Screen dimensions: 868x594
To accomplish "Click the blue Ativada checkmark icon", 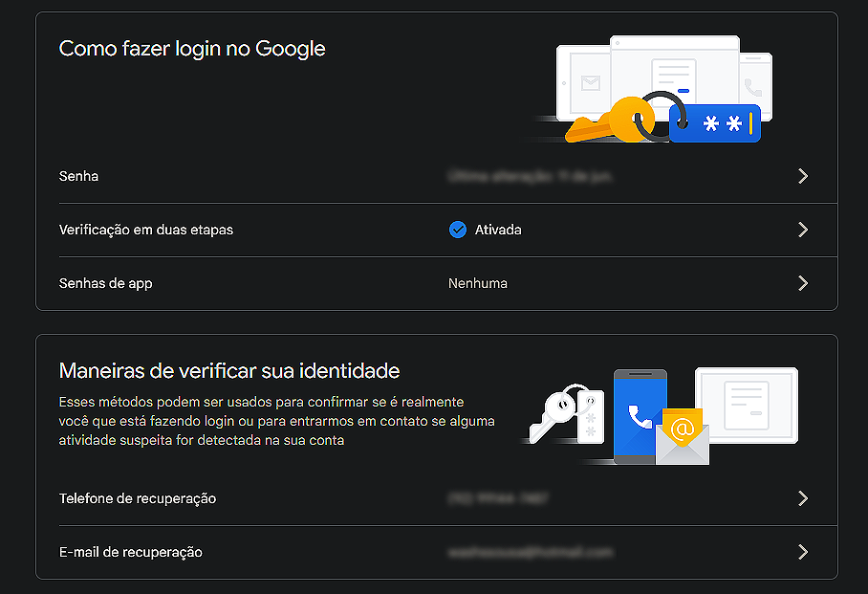I will [458, 230].
